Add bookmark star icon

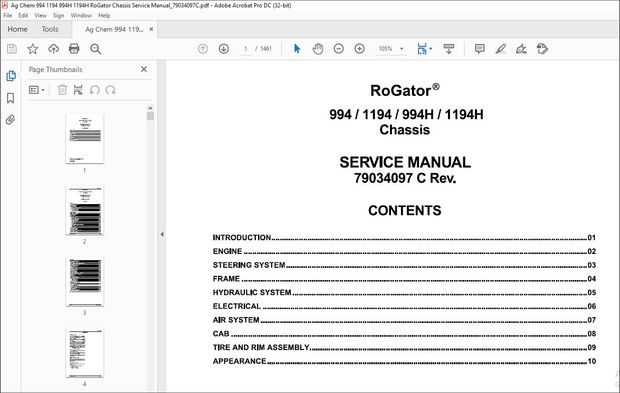[x=32, y=49]
